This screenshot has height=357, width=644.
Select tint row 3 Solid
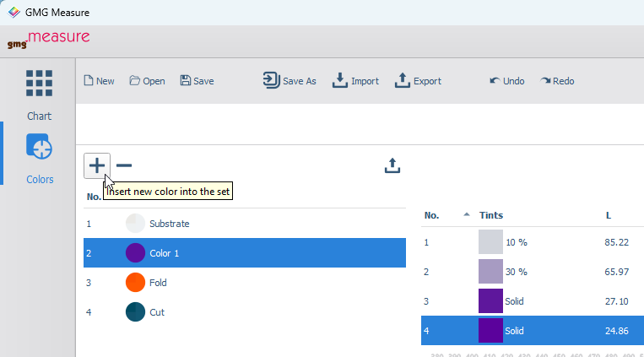533,301
